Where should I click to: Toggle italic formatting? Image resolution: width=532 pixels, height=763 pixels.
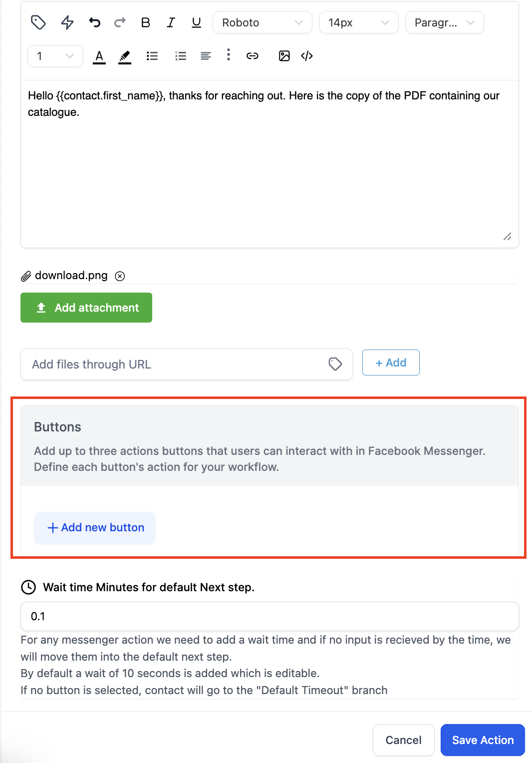(x=171, y=22)
